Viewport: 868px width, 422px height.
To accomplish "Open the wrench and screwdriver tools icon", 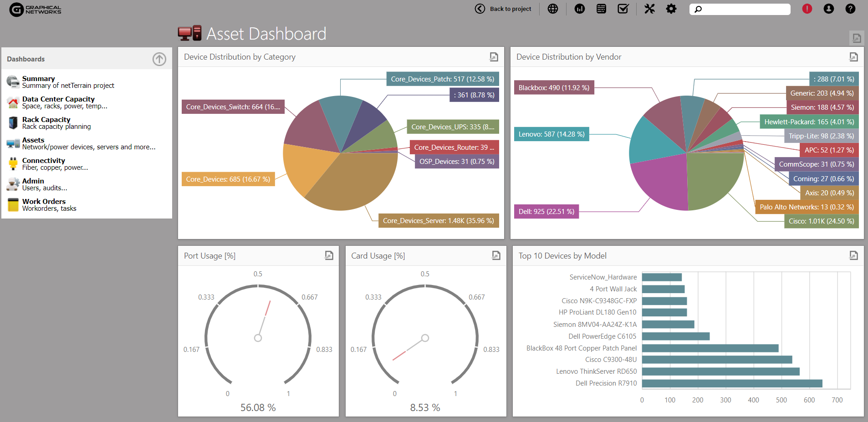I will tap(649, 9).
